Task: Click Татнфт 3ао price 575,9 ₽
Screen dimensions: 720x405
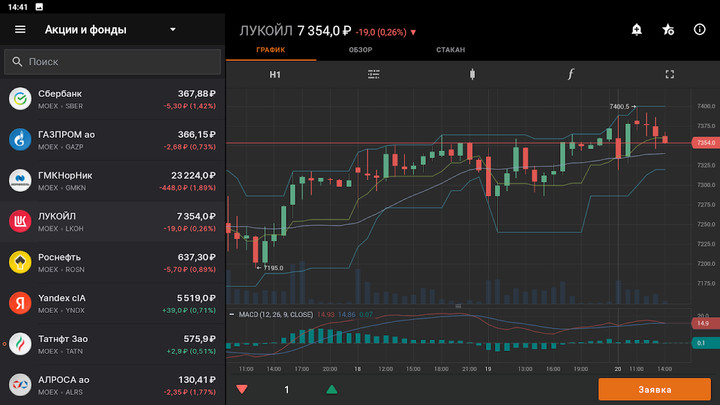Action: click(199, 339)
